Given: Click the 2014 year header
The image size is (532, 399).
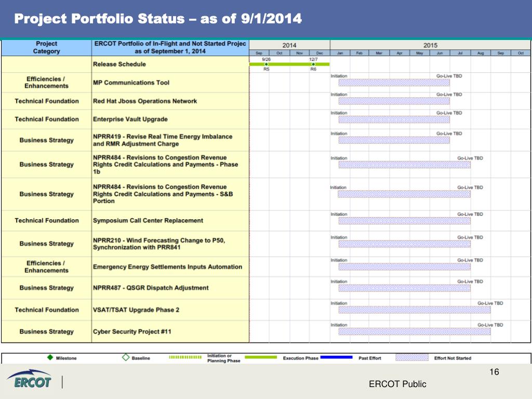Looking at the screenshot, I should (x=289, y=45).
